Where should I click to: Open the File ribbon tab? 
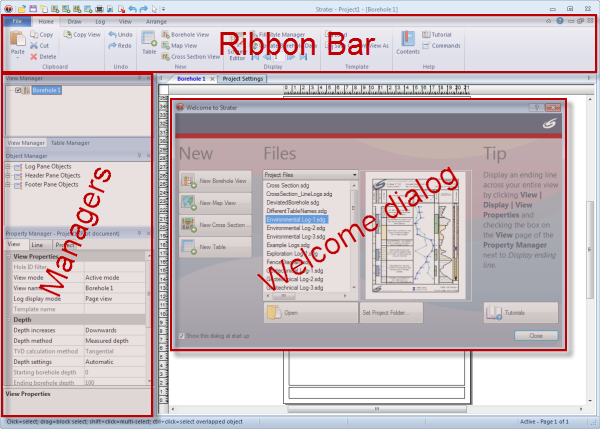pyautogui.click(x=17, y=21)
